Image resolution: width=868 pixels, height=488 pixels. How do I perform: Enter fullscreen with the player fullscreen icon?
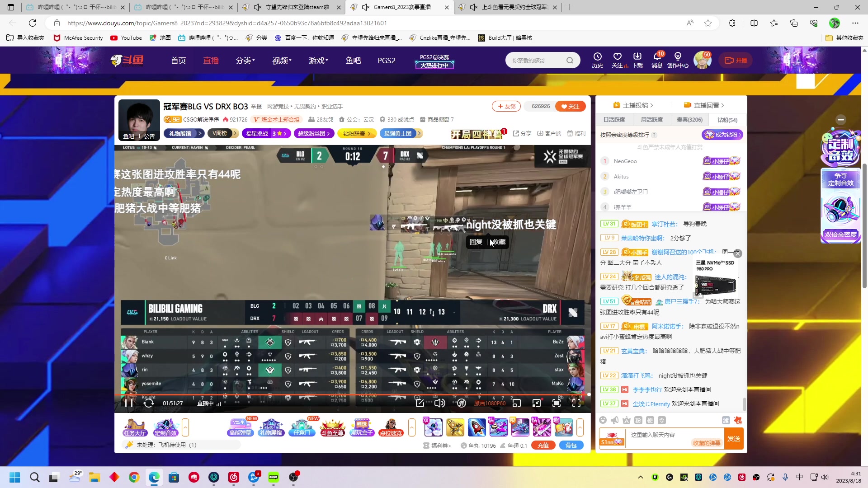click(576, 403)
